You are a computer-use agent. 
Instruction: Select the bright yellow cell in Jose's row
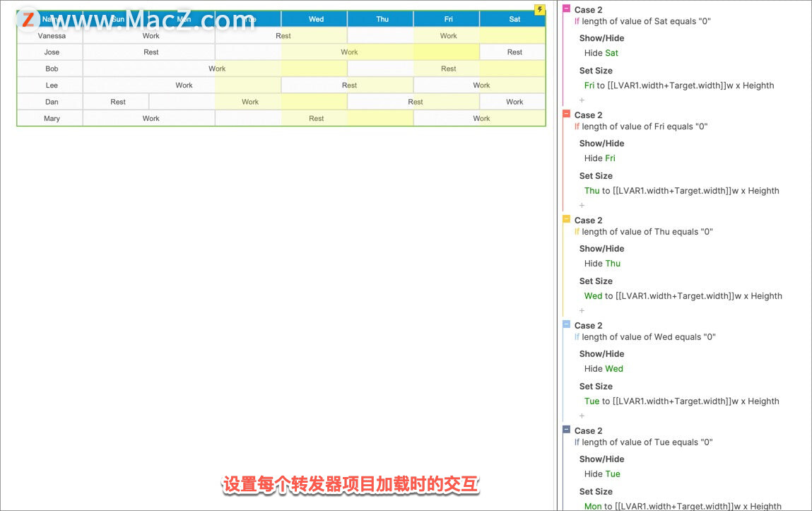[446, 52]
